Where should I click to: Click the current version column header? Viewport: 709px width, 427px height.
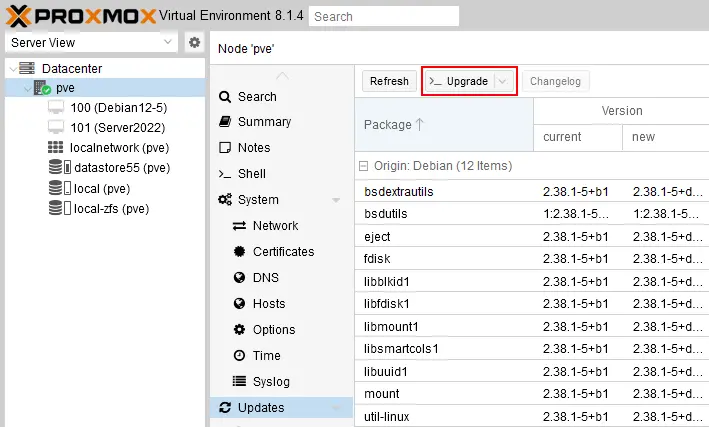(578, 137)
